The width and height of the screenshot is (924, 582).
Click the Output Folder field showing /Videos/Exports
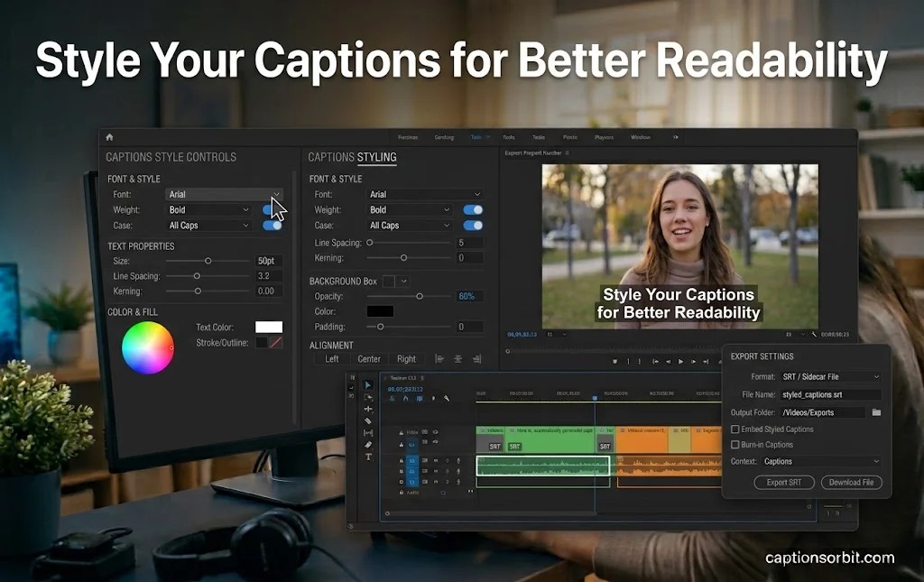823,412
